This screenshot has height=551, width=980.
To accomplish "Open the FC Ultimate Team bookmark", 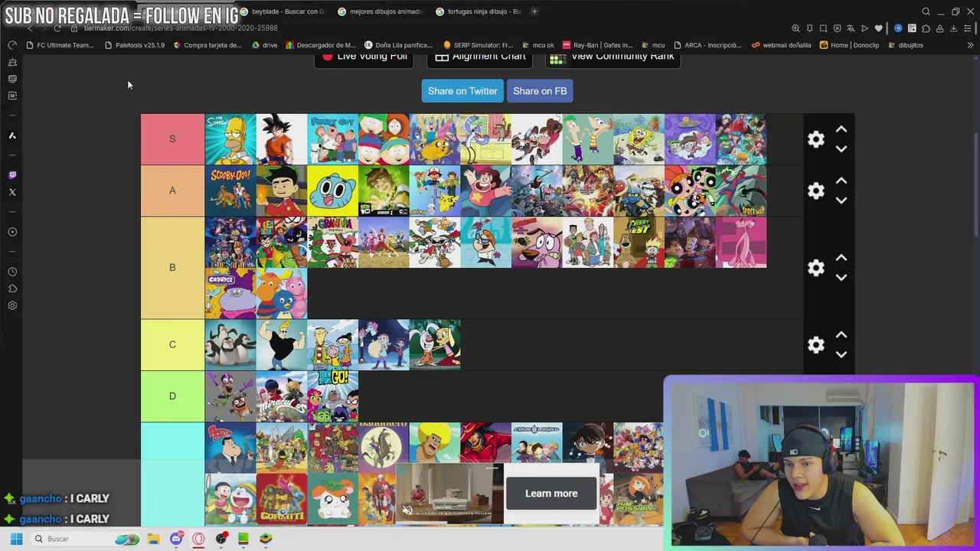I will [x=60, y=45].
